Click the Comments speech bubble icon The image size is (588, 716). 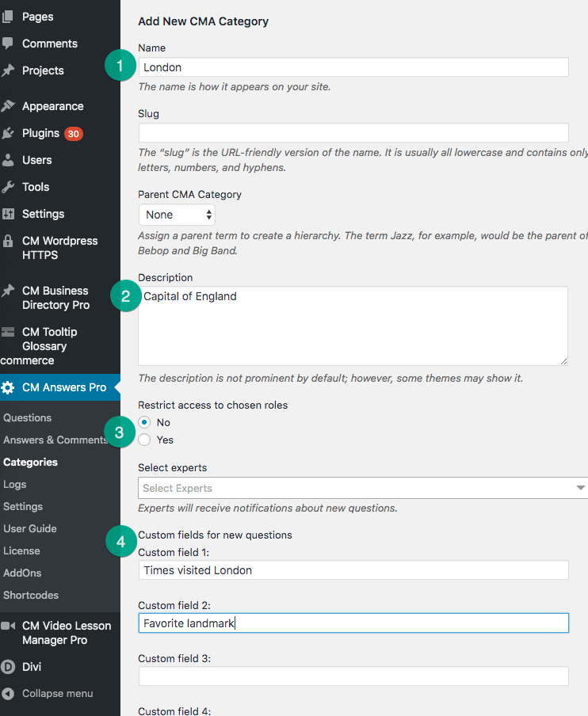8,44
